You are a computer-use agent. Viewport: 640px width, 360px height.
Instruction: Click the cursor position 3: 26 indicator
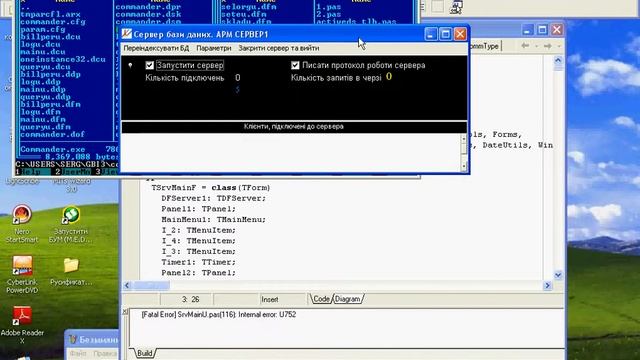(x=191, y=300)
